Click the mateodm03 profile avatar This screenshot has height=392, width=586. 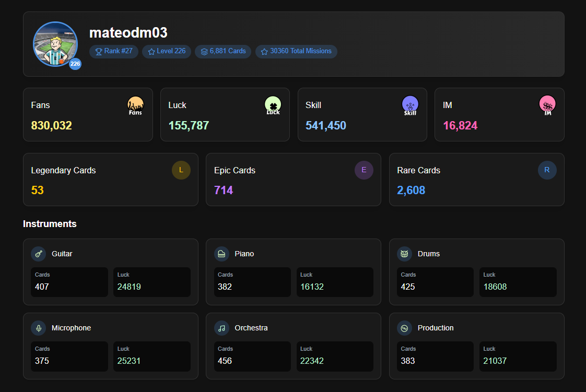coord(55,44)
